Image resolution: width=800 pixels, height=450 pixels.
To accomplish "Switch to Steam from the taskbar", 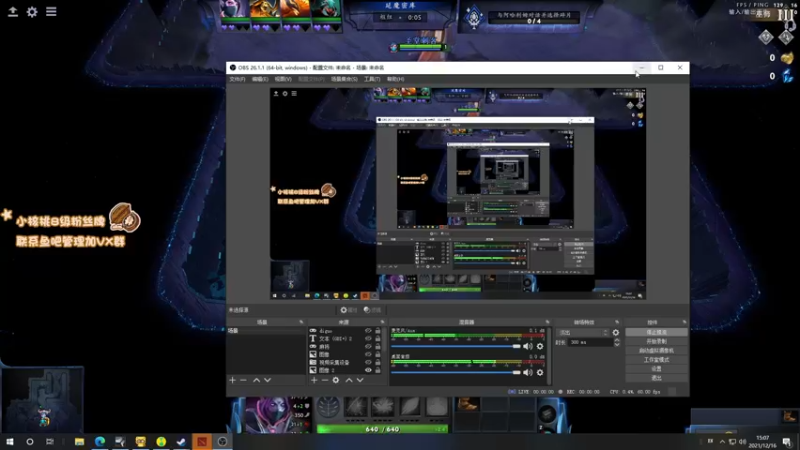I will tap(181, 441).
